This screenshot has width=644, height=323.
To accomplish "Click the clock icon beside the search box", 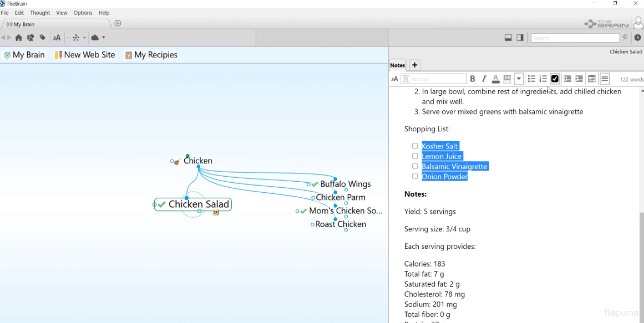I will (638, 38).
